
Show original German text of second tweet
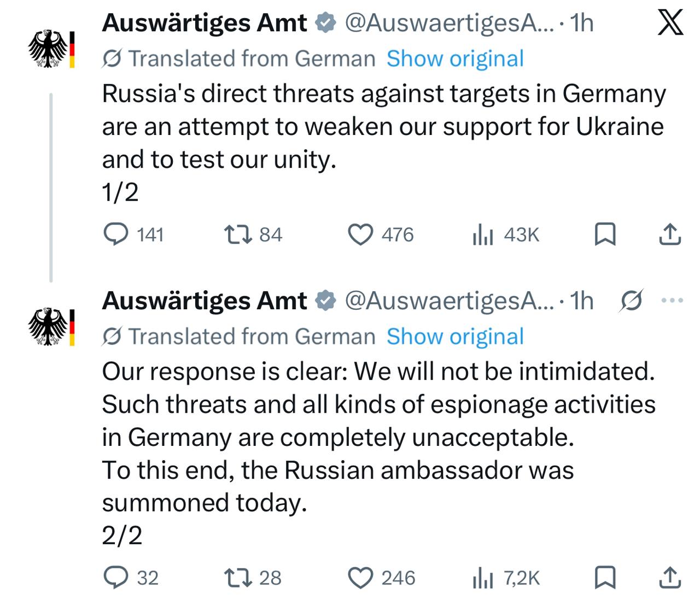[x=455, y=337]
